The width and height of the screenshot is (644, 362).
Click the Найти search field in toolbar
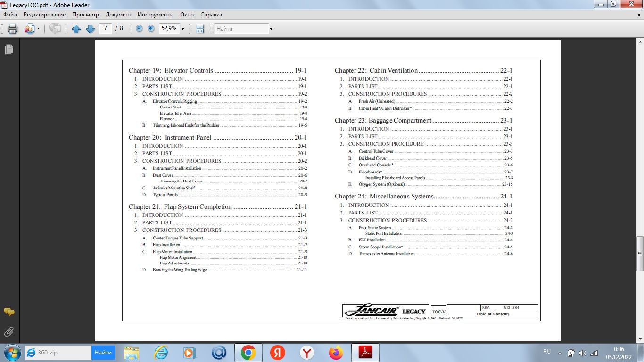click(x=241, y=29)
